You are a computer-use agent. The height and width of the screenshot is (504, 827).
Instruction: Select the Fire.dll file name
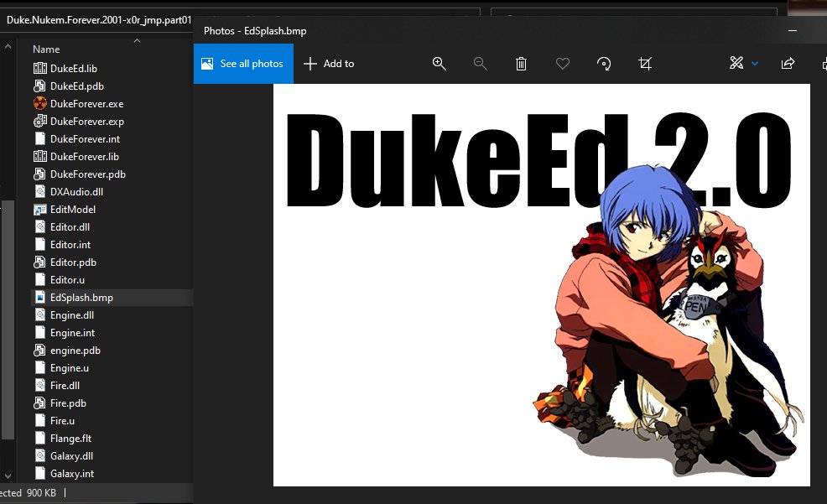(x=65, y=386)
